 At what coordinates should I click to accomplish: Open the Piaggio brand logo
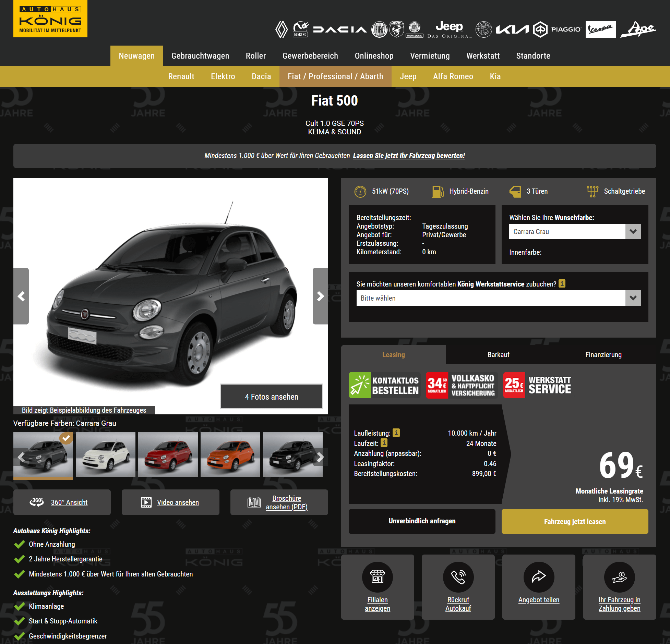557,29
